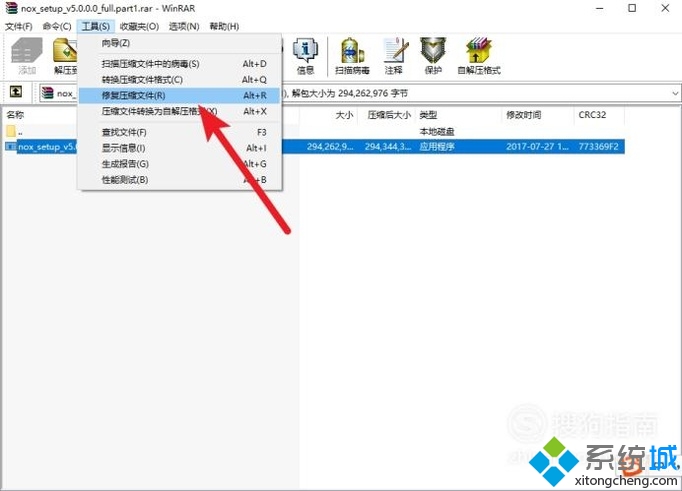Click the Add (添加) toolbar icon

[27, 56]
